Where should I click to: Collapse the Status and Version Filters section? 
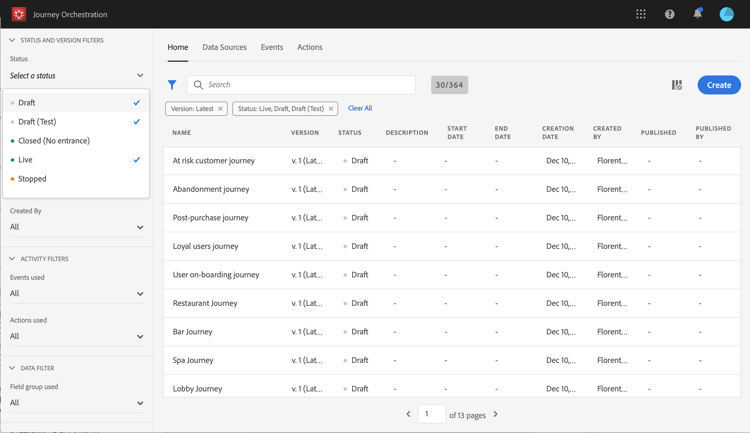click(x=12, y=41)
